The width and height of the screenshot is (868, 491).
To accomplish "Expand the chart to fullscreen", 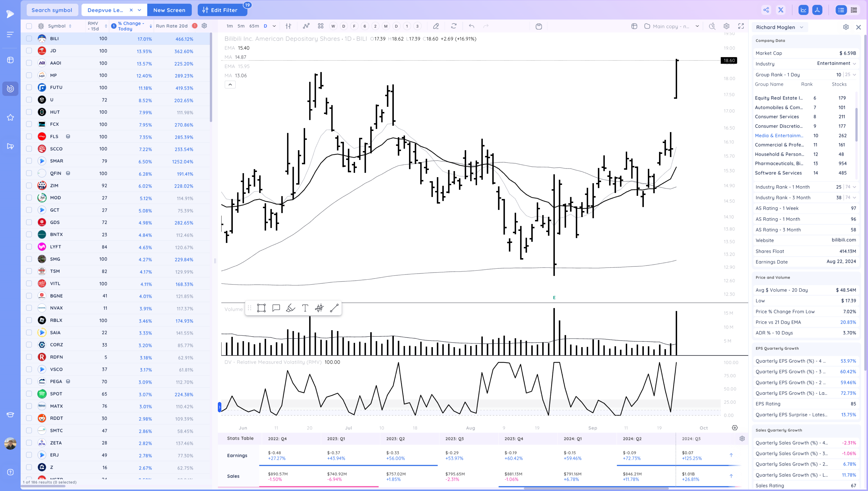I will pos(741,26).
